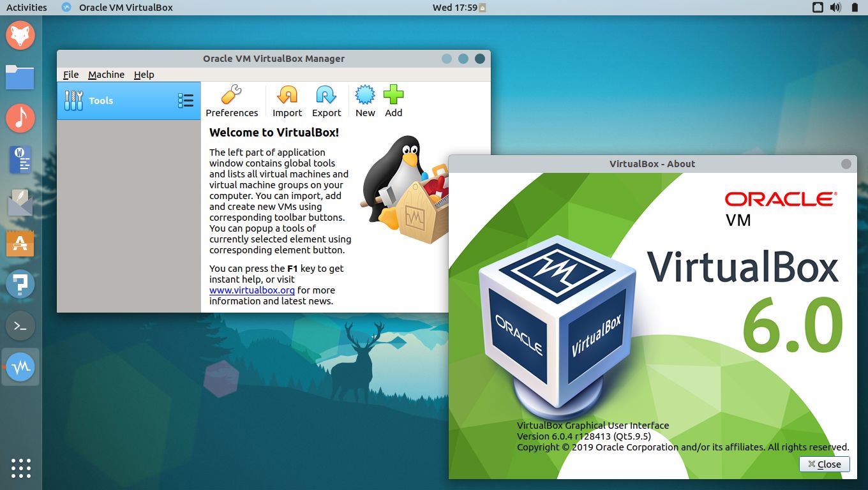This screenshot has width=868, height=490.
Task: Click the Import appliance icon
Action: tap(287, 96)
